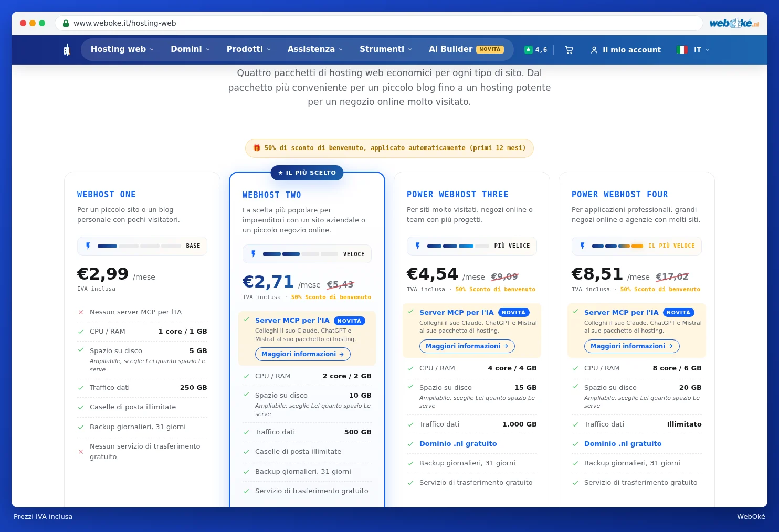
Task: Click the lightning icon in Webhost Two speed bar
Action: click(x=254, y=254)
